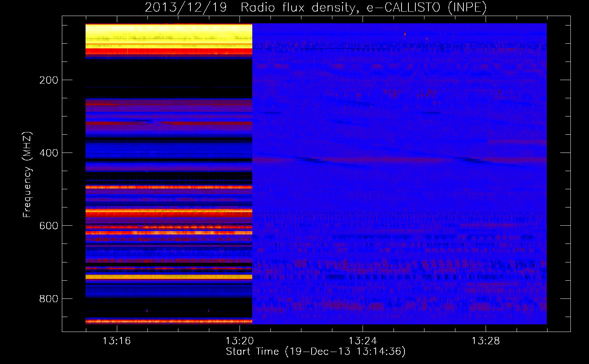
Task: Click the "200" frequency tick label
Action: point(49,80)
